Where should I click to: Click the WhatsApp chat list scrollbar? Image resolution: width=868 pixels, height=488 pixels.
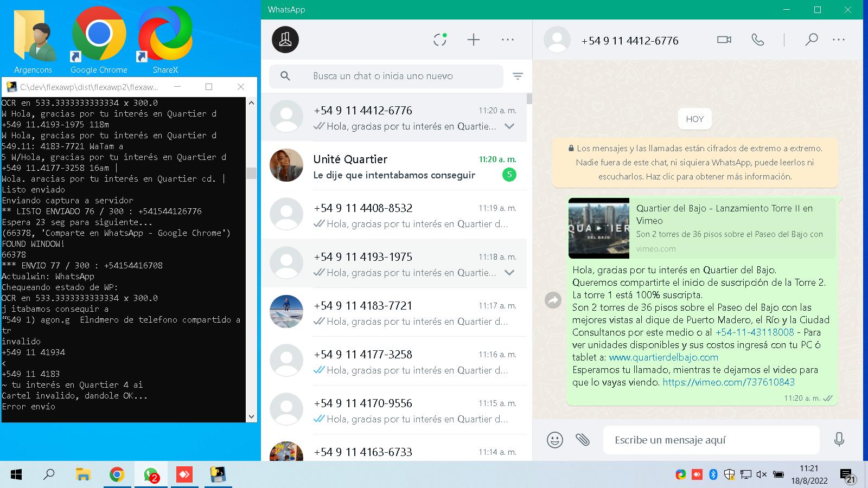(x=529, y=99)
